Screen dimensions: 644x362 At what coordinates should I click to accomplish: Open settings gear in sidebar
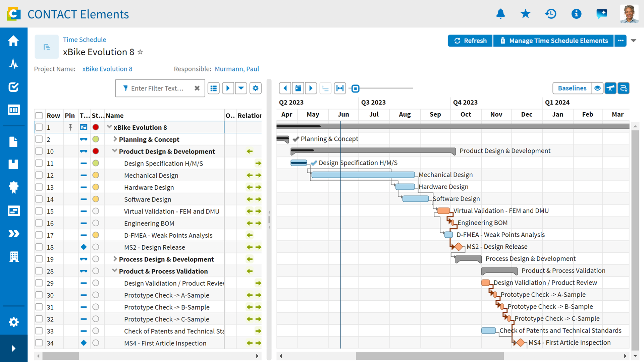click(13, 322)
